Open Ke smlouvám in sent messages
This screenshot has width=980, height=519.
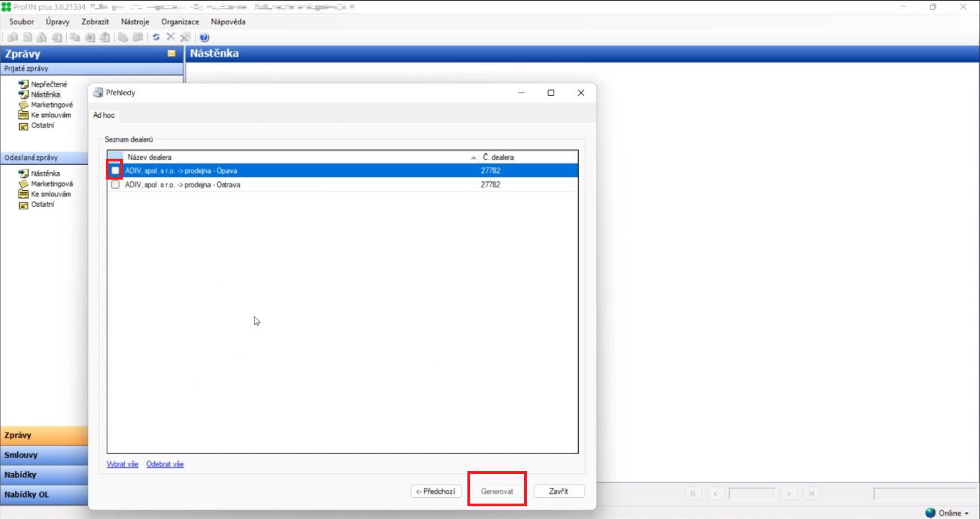coord(51,194)
